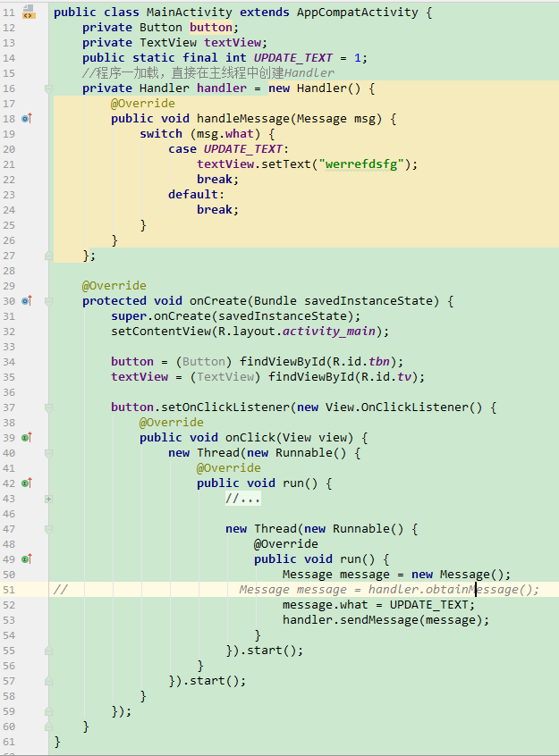The width and height of the screenshot is (559, 756).
Task: Click "savedInstanceState" parameter on line 30
Action: pos(368,301)
